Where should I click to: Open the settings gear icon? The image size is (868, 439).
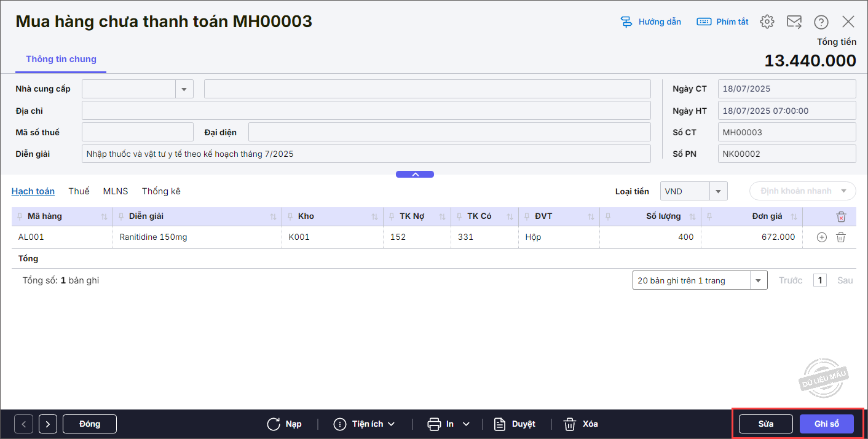[767, 22]
